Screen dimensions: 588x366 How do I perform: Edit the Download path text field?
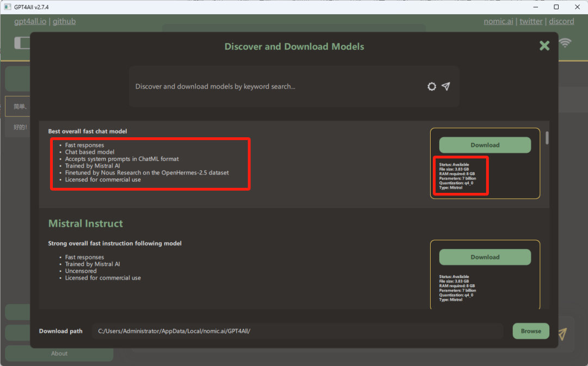297,331
